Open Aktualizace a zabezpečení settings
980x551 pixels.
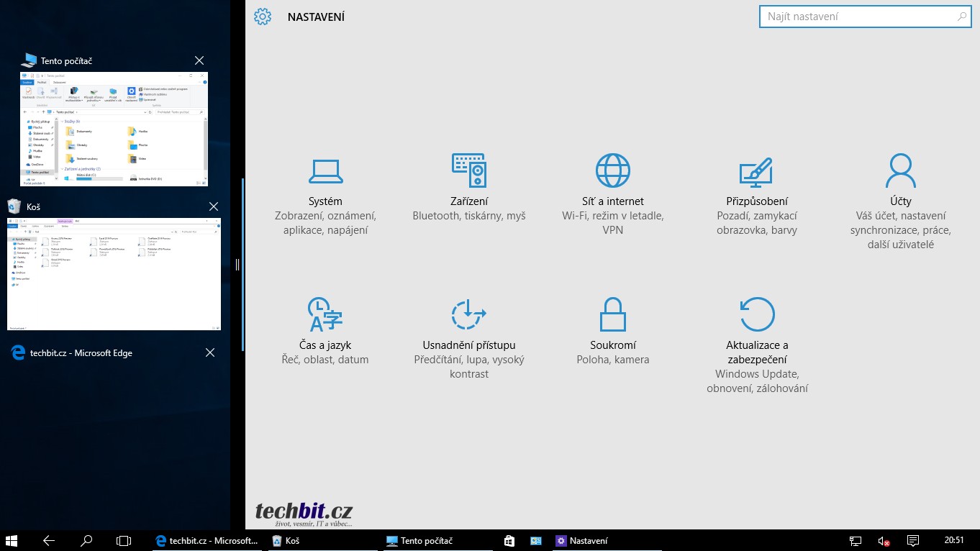[757, 344]
